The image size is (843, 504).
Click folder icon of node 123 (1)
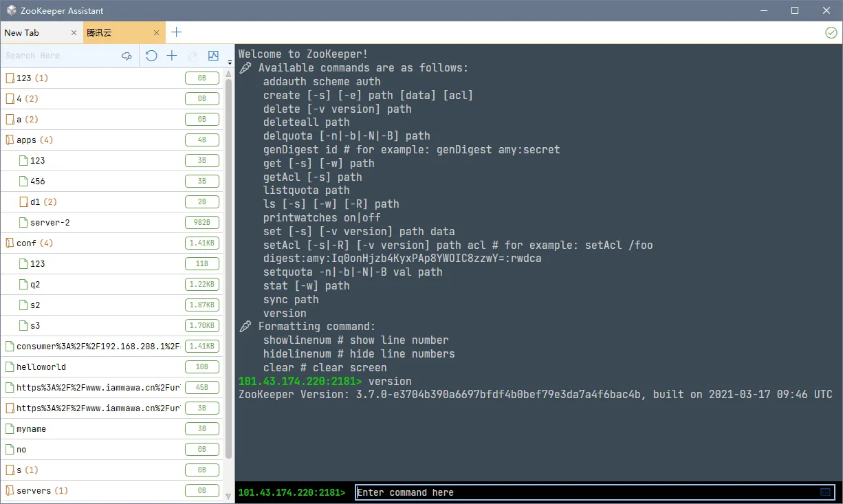tap(10, 78)
